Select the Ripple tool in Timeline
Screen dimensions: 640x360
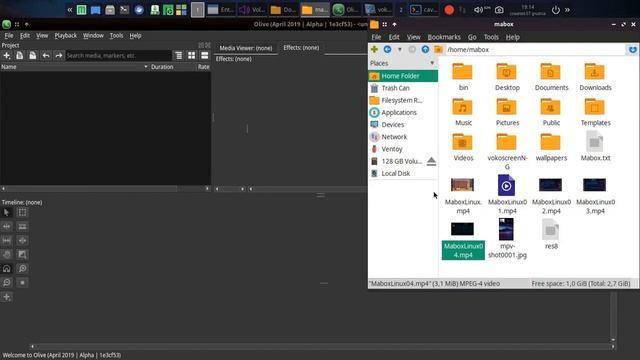pyautogui.click(x=7, y=226)
